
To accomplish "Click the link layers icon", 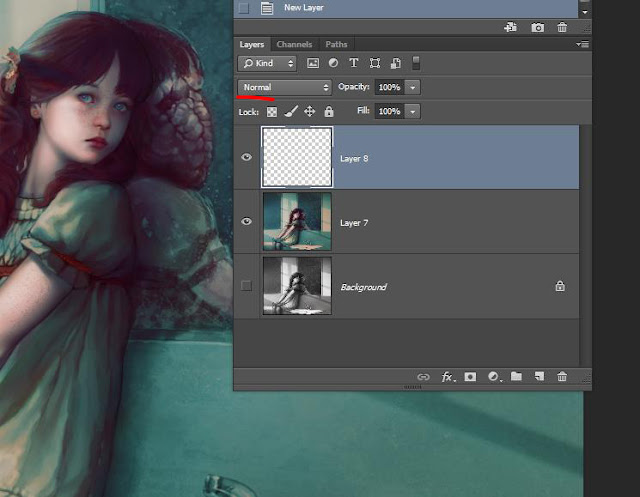I will (424, 377).
